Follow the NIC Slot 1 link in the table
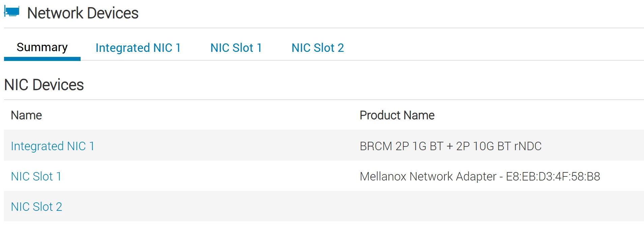The width and height of the screenshot is (644, 232). 36,176
